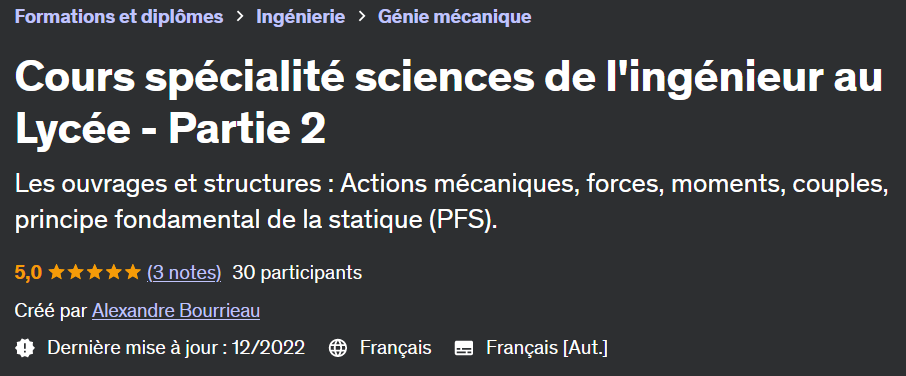Click chevron after Formations et diplômes
The width and height of the screenshot is (906, 376).
click(239, 17)
